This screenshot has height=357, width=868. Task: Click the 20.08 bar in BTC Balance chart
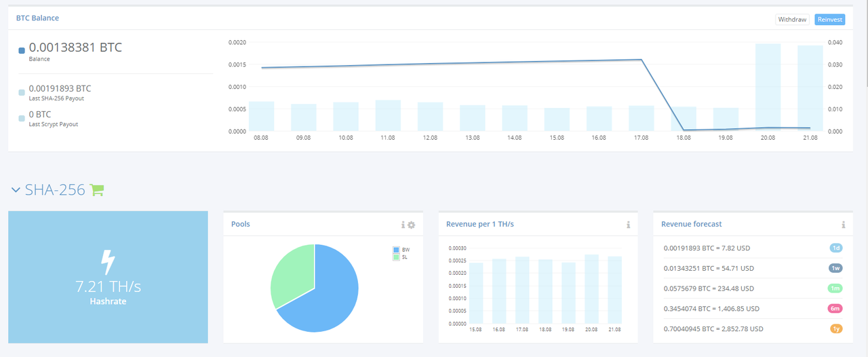768,88
